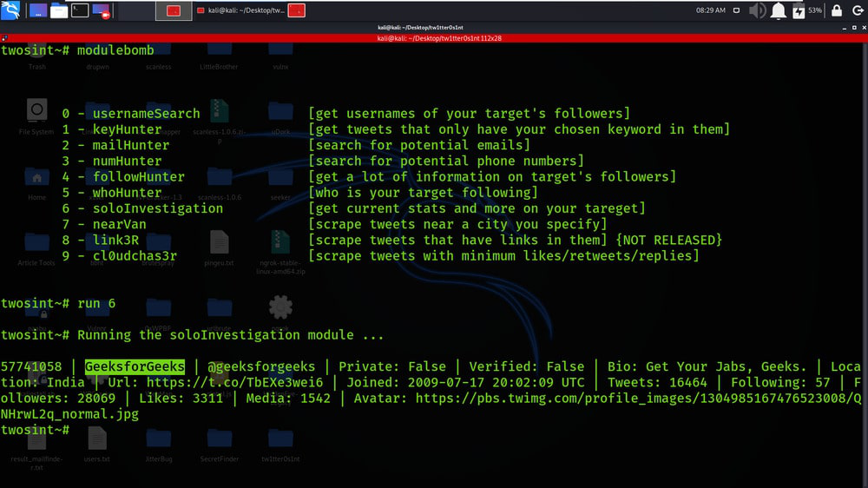Select module entry '9 - cl0udchas3r'
Image resolution: width=868 pixels, height=488 pixels.
pos(119,256)
